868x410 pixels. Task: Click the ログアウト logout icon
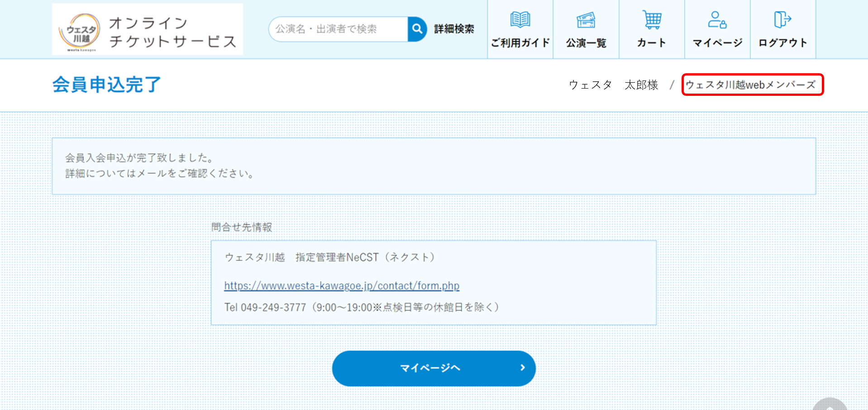(783, 29)
